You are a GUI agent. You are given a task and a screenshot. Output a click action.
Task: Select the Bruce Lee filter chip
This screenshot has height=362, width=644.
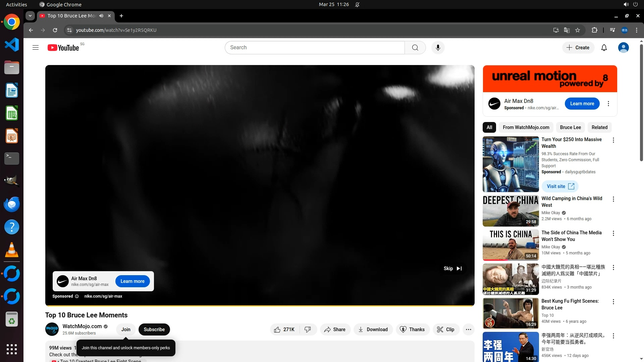[570, 127]
